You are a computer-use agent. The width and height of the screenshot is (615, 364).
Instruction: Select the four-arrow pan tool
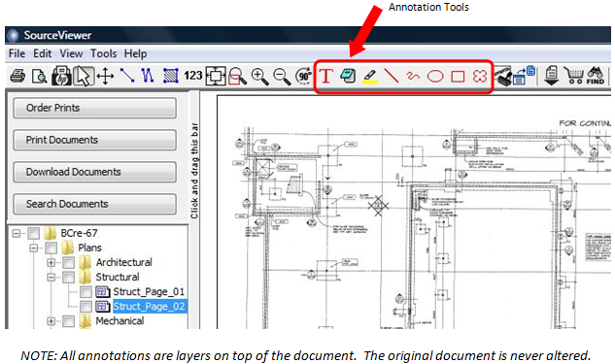[x=105, y=76]
